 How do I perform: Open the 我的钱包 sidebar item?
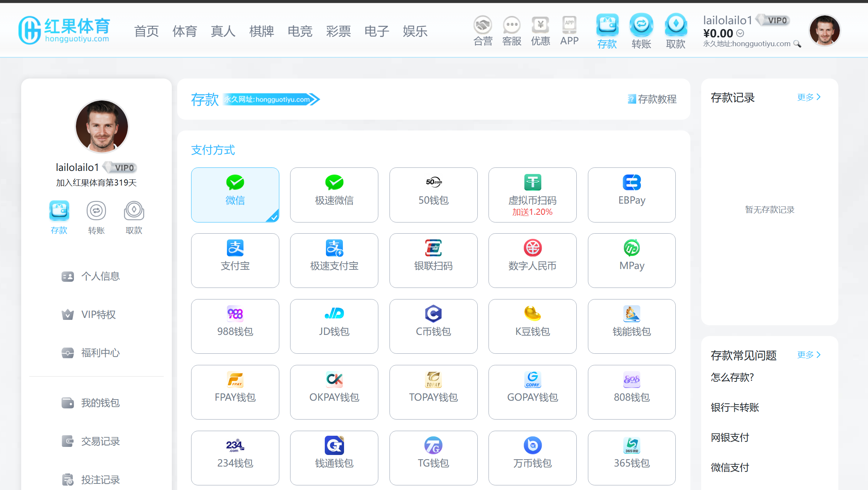point(91,403)
